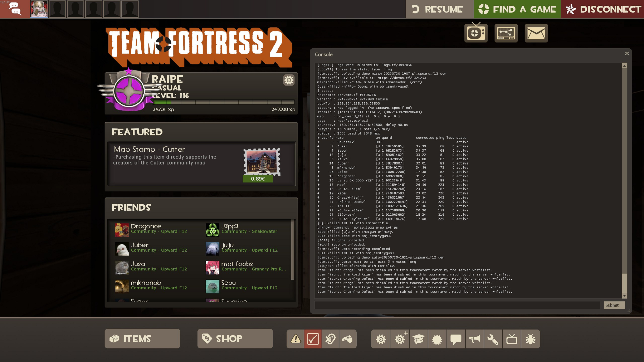This screenshot has width=644, height=362.
Task: Open rank panel gear settings
Action: pos(289,80)
